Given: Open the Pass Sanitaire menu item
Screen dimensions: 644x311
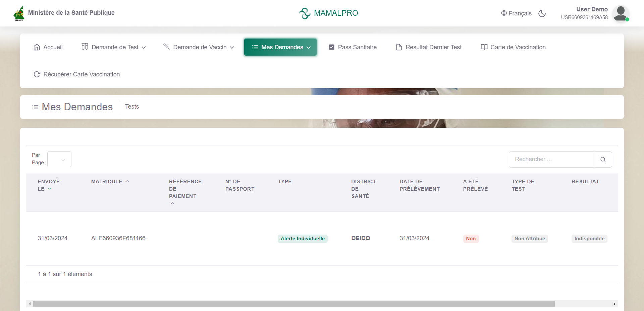Looking at the screenshot, I should tap(353, 47).
